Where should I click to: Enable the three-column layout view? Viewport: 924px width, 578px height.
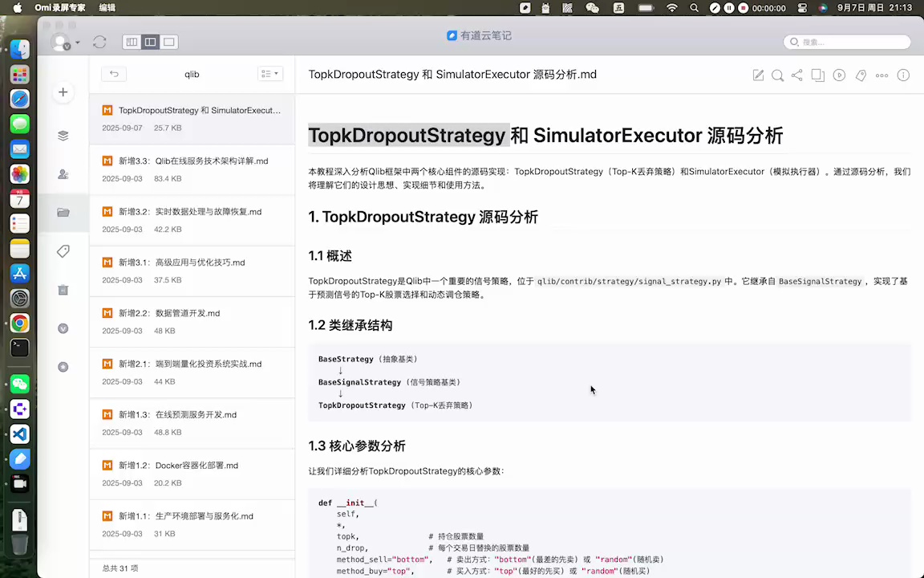click(x=131, y=42)
